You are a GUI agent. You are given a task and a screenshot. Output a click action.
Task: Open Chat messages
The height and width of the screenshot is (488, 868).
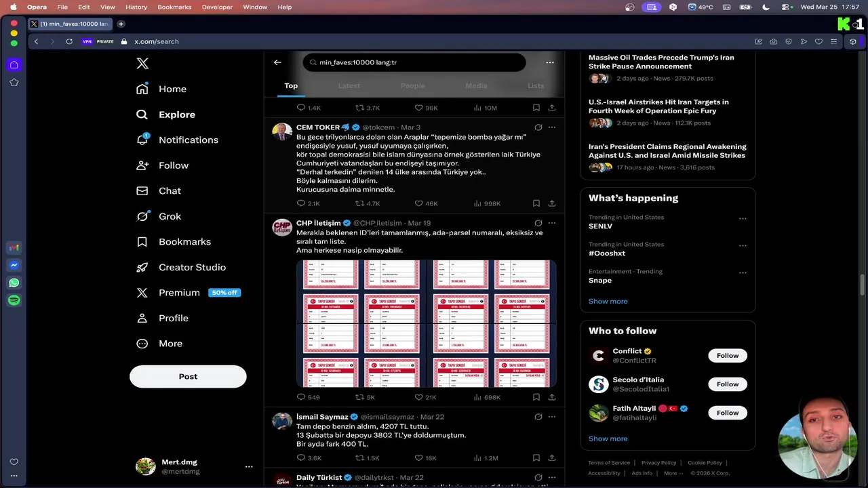tap(159, 191)
